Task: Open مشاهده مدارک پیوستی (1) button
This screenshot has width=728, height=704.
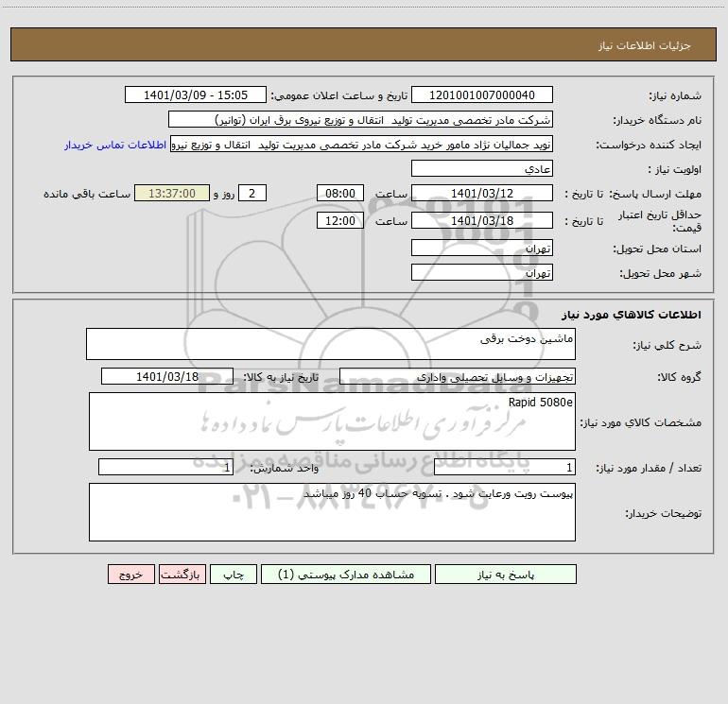Action: (346, 575)
